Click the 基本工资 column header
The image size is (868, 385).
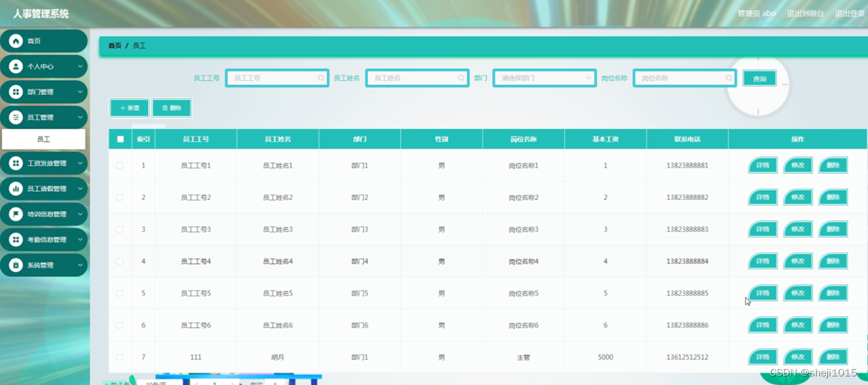click(606, 140)
